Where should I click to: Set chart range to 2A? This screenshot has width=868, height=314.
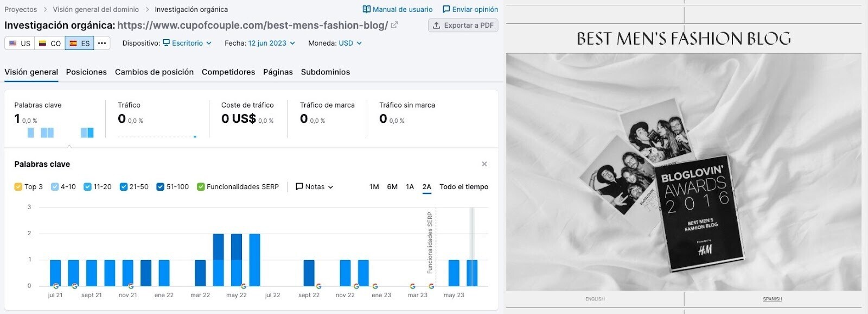(427, 187)
